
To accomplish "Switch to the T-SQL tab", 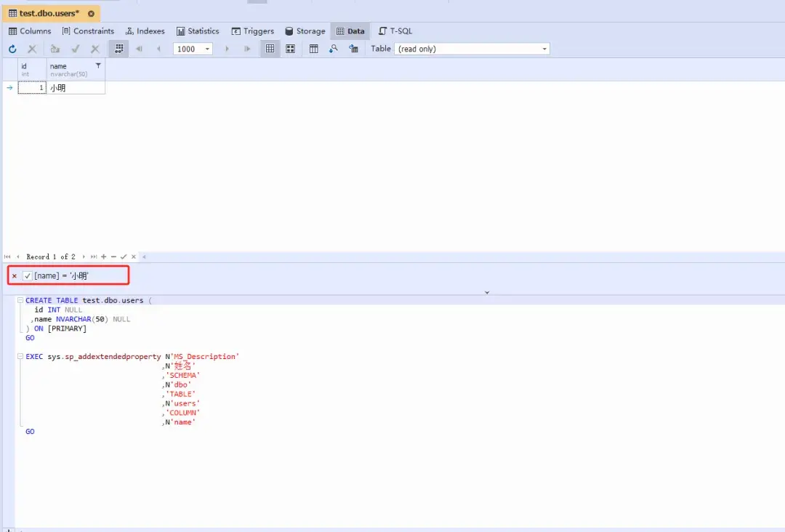I will tap(395, 31).
